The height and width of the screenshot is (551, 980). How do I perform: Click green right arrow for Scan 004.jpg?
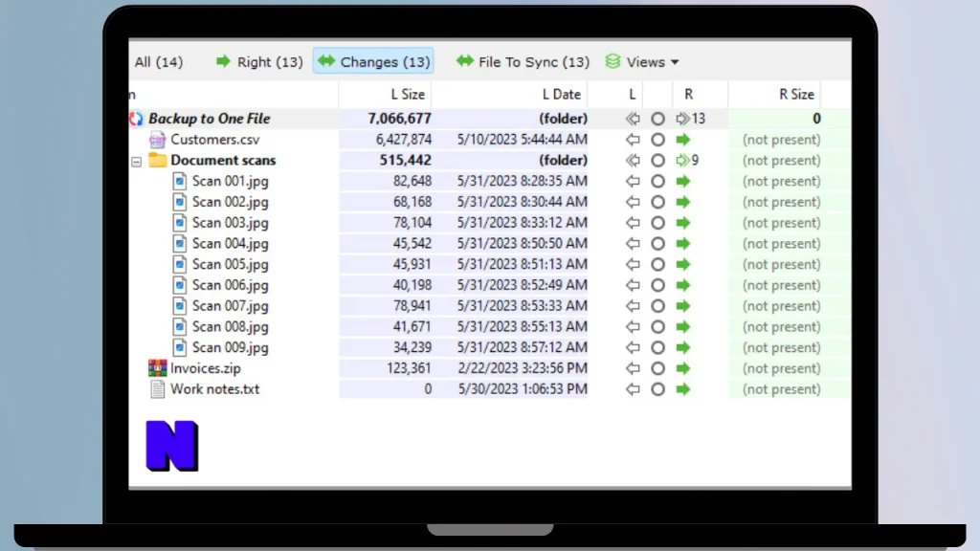[683, 244]
